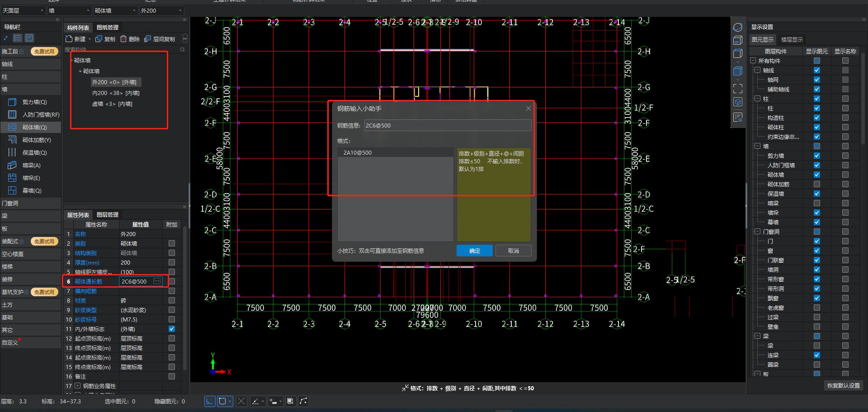Select the 墙垛(E) item
Screen dimensions: 868x412
point(31,178)
